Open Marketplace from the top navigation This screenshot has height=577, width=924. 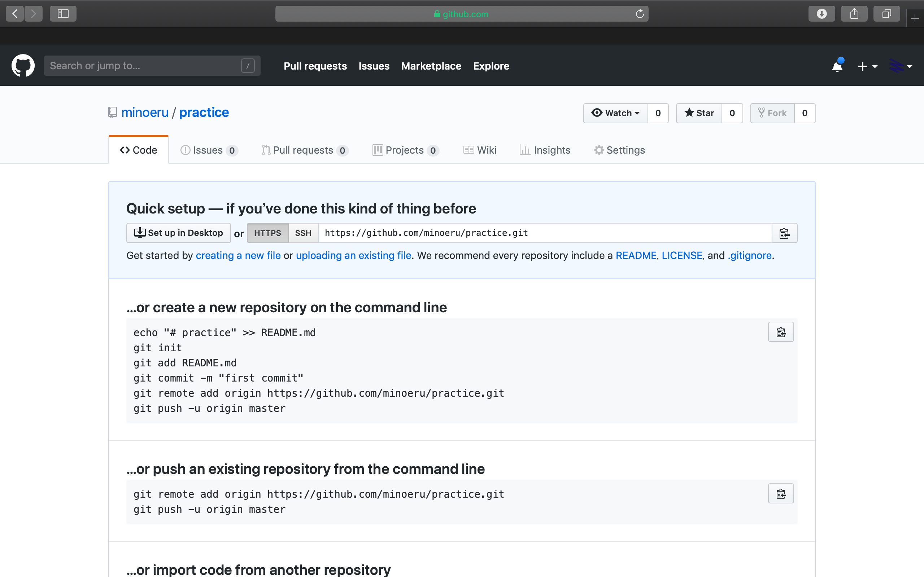pos(431,66)
